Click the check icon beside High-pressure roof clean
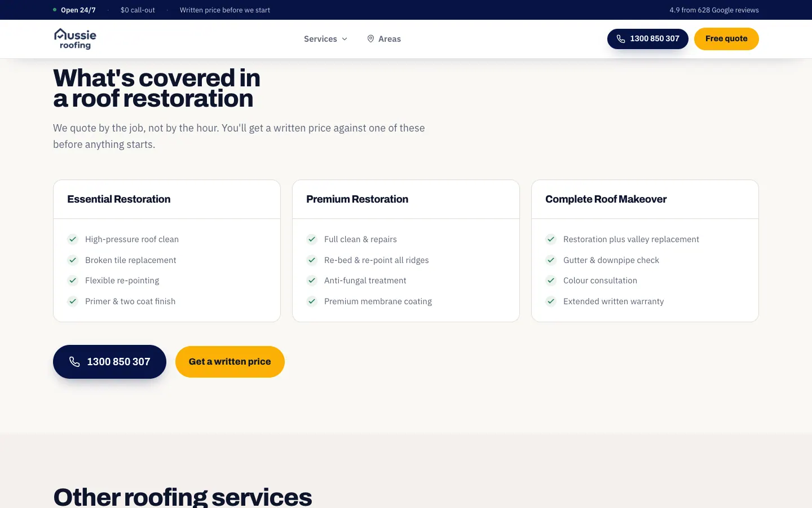This screenshot has height=508, width=812. coord(73,239)
